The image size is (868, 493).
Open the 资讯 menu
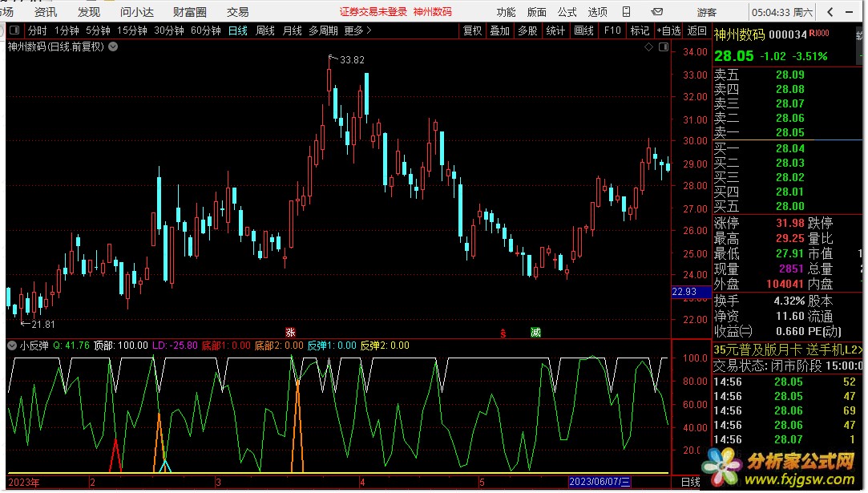[x=46, y=12]
